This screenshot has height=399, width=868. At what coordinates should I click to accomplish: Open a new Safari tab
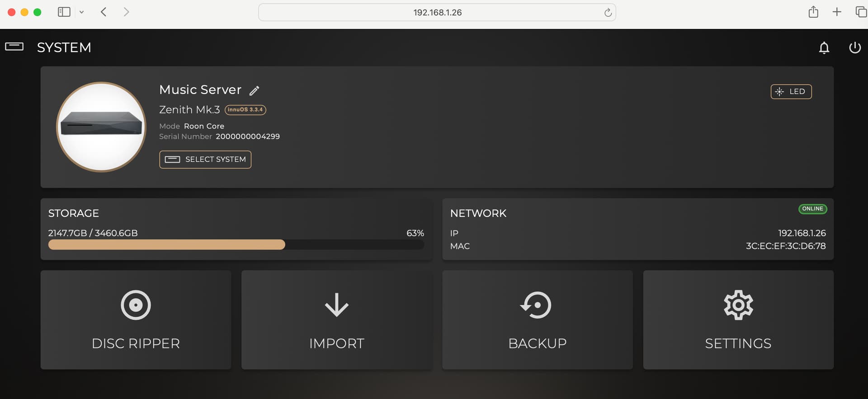[x=837, y=12]
